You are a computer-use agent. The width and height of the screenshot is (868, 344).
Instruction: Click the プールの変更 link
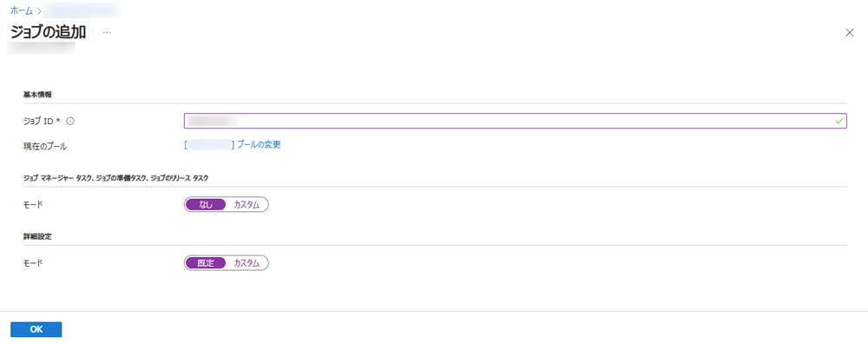[x=259, y=144]
